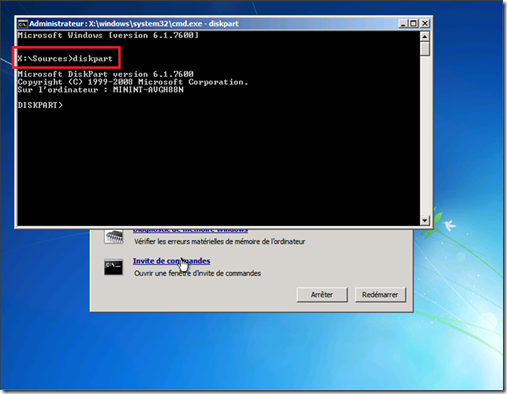Click 'Vérifier les erreurs matérielles de mémoire' text
The width and height of the screenshot is (507, 394).
coord(220,242)
